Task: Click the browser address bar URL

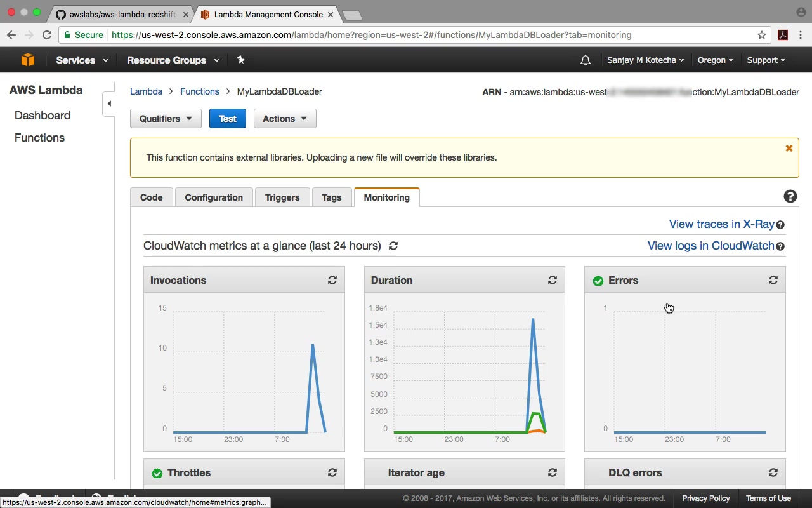Action: (371, 35)
